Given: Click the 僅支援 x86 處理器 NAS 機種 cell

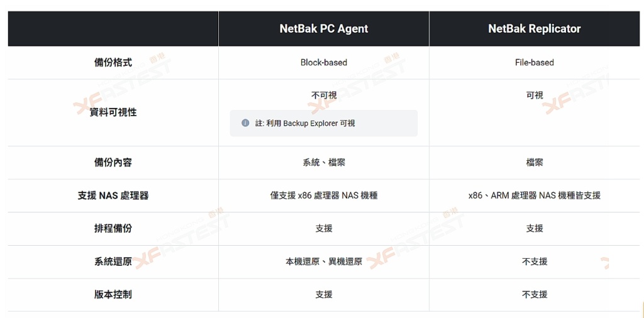Looking at the screenshot, I should point(324,195).
